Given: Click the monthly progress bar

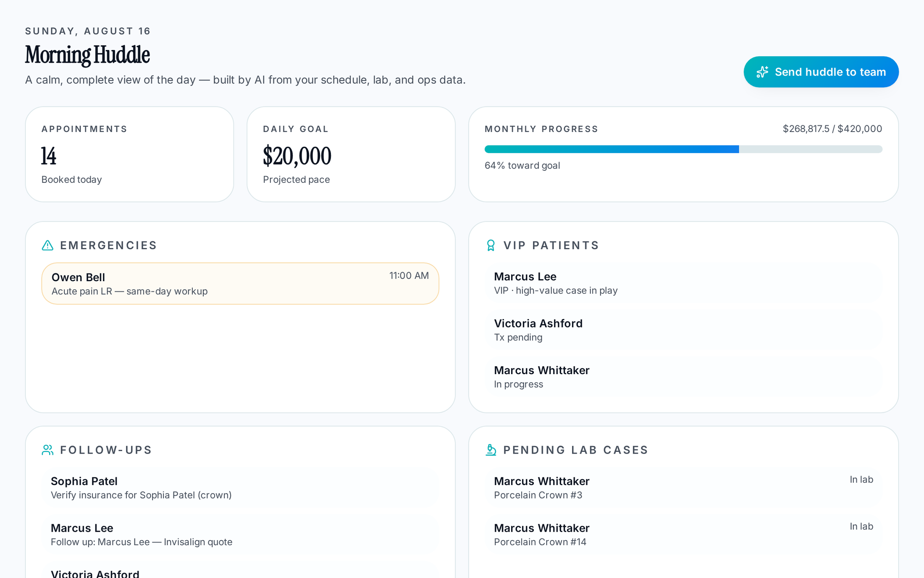Looking at the screenshot, I should tap(683, 149).
